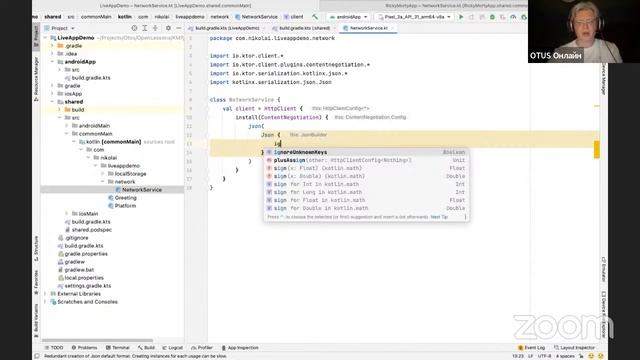Open Project panel gear options
This screenshot has width=640, height=360.
tap(168, 28)
